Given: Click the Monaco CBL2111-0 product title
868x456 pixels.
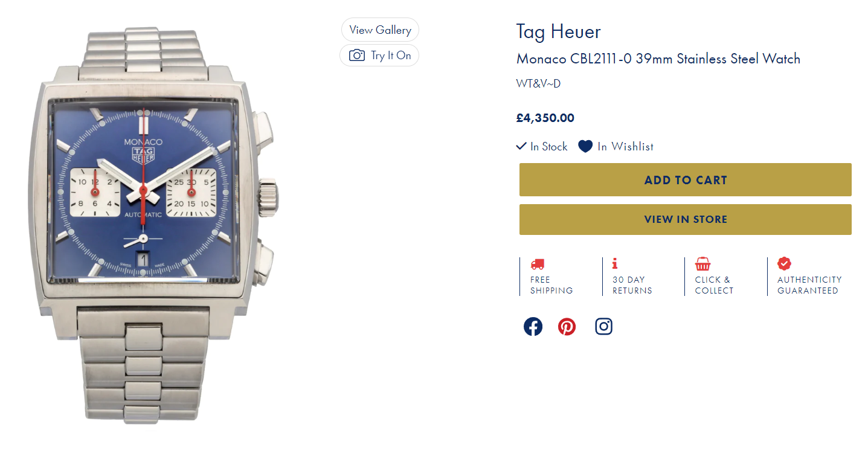Looking at the screenshot, I should [658, 59].
